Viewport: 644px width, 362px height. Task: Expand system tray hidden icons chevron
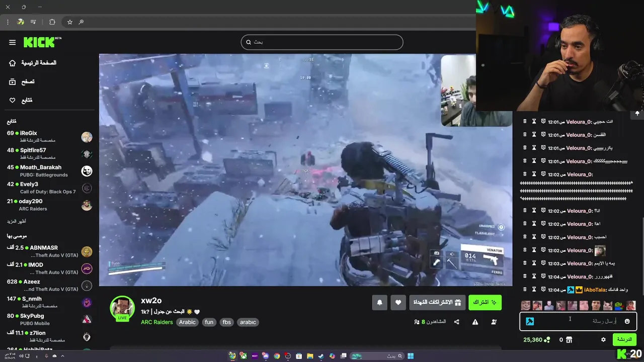62,356
